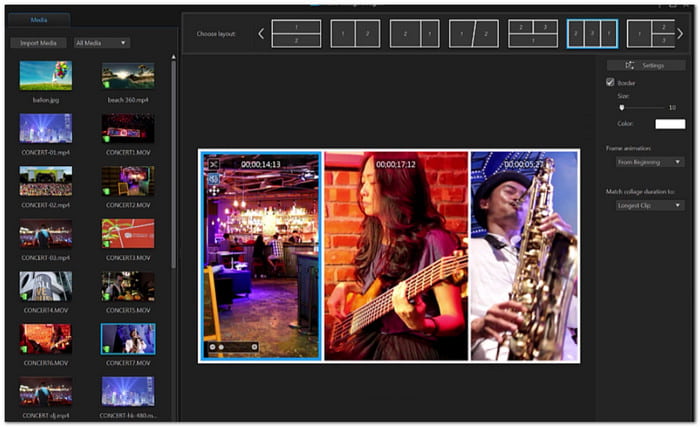Click the 00;00;14;13 timecode on first clip
Image resolution: width=700 pixels, height=427 pixels.
(261, 164)
